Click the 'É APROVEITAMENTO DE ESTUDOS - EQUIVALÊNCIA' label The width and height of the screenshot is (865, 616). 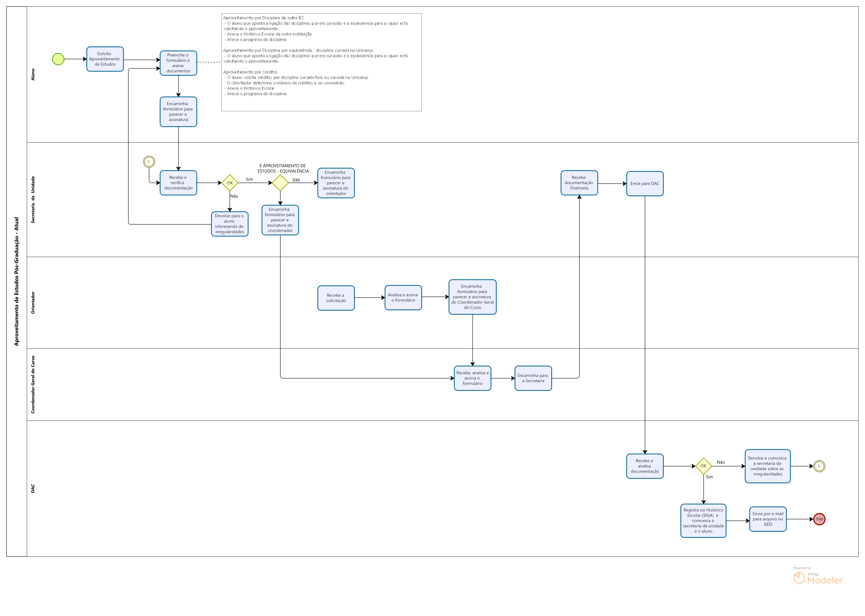click(283, 168)
